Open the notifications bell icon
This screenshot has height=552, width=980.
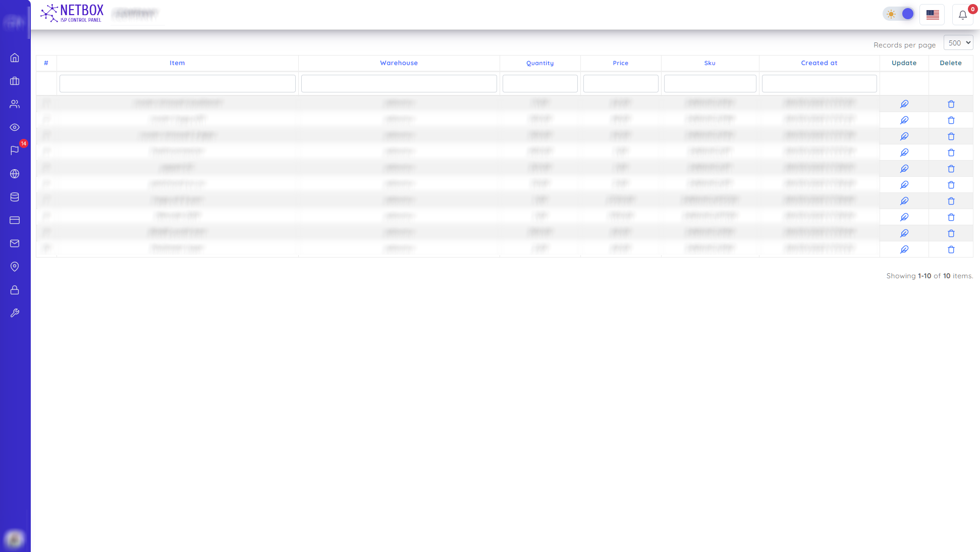click(962, 15)
